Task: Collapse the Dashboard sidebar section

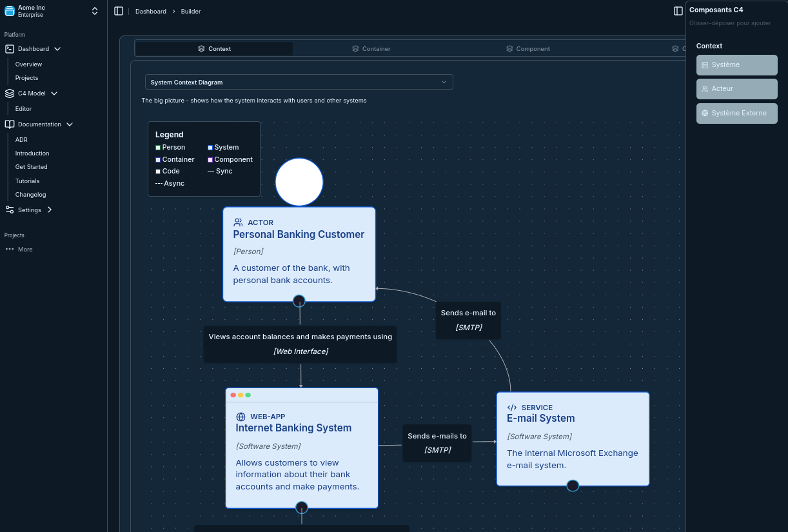Action: pos(57,49)
